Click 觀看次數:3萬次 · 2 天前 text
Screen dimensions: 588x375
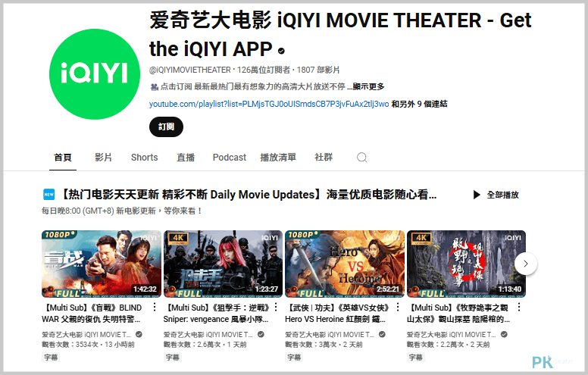coord(324,344)
